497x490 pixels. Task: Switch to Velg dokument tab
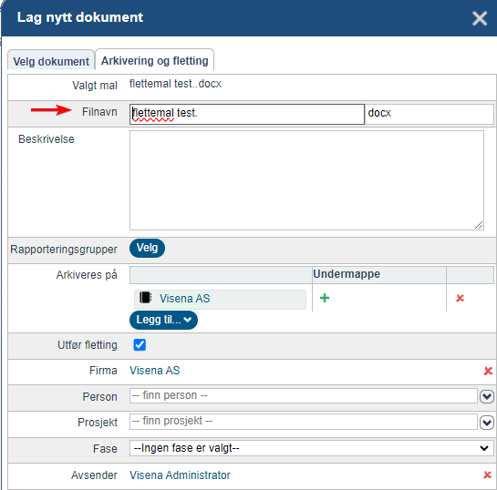(x=51, y=60)
